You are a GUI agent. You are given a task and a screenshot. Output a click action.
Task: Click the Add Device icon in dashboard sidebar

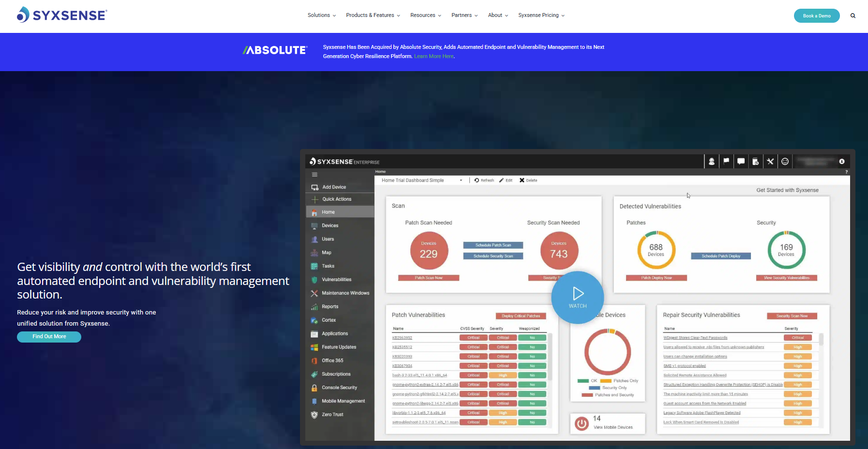(314, 187)
